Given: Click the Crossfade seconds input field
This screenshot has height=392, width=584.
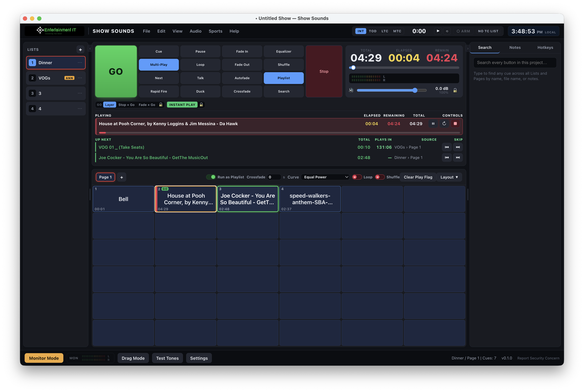Looking at the screenshot, I should click(274, 177).
